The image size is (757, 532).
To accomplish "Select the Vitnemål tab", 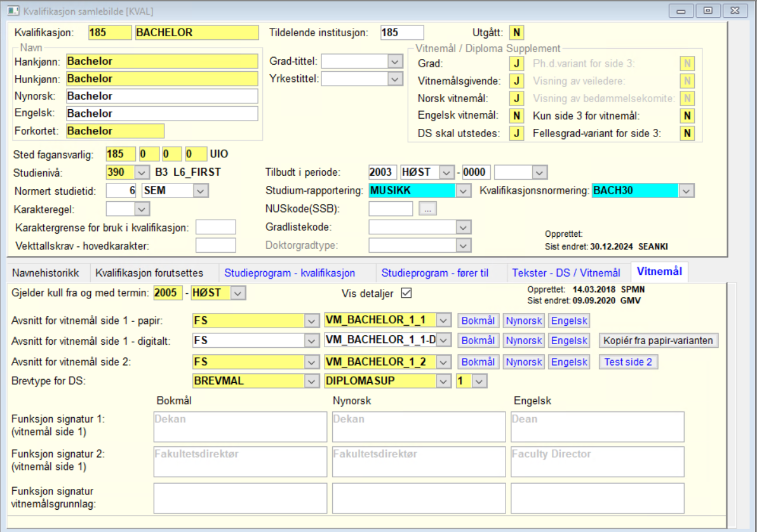I will pyautogui.click(x=659, y=271).
